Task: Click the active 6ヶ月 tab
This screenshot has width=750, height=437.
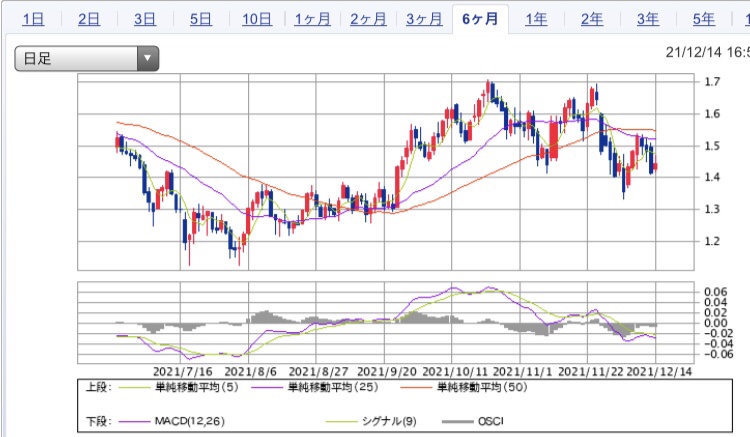Action: point(480,18)
